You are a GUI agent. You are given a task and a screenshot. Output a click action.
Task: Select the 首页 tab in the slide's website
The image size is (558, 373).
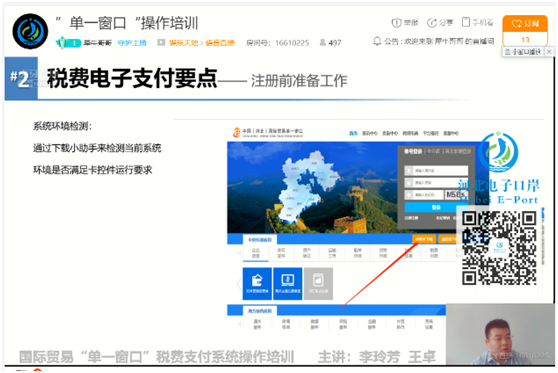pos(353,133)
